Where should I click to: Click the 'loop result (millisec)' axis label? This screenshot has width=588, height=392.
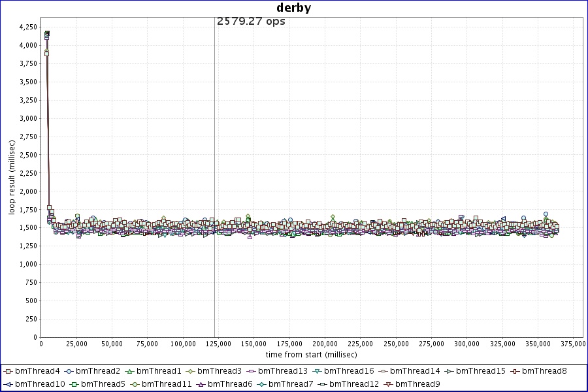pyautogui.click(x=12, y=177)
